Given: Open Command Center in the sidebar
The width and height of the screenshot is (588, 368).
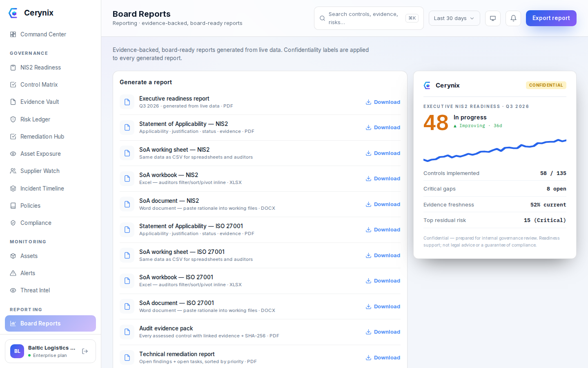Looking at the screenshot, I should pyautogui.click(x=51, y=34).
